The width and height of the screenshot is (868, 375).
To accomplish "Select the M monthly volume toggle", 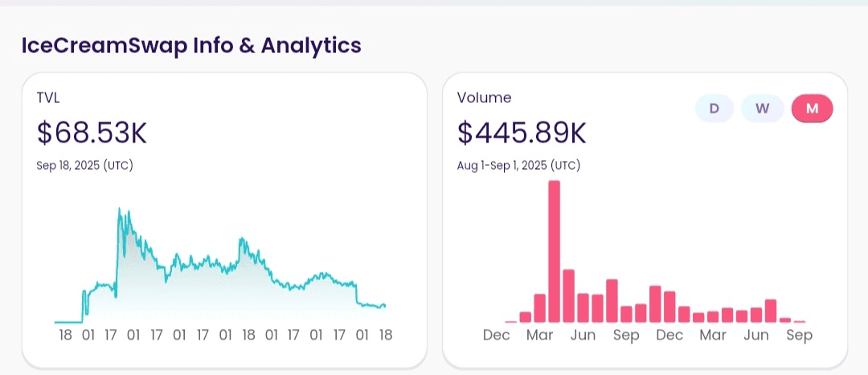I will click(812, 109).
